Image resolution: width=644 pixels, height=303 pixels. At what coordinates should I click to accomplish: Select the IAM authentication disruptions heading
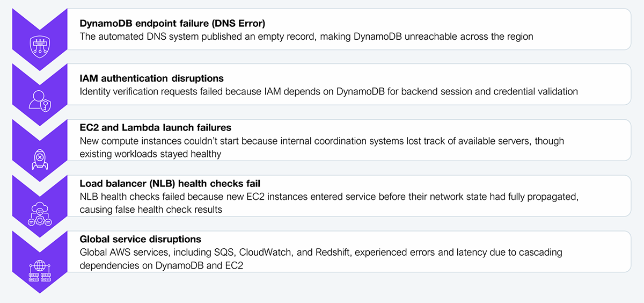coord(151,78)
